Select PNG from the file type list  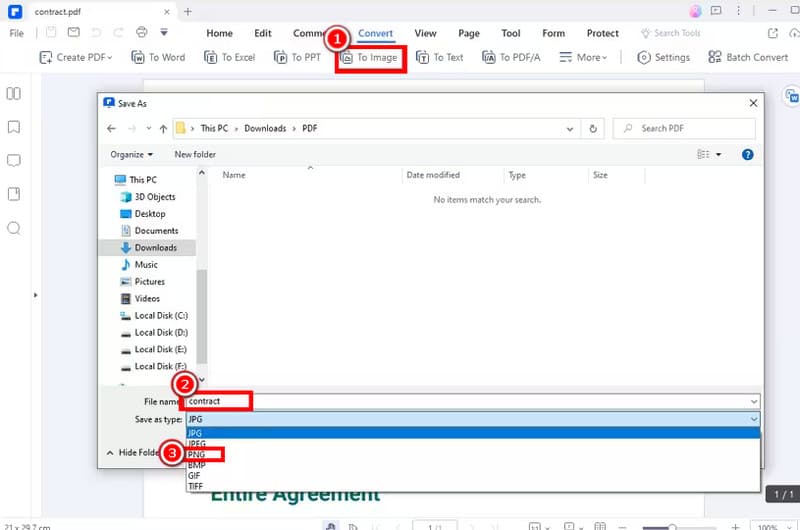(197, 454)
